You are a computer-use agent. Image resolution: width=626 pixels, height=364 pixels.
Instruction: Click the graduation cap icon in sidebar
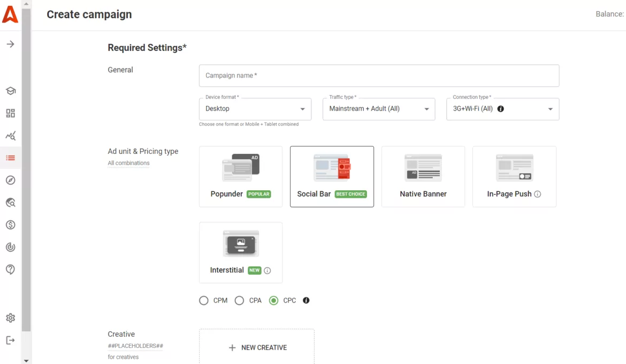pos(10,91)
